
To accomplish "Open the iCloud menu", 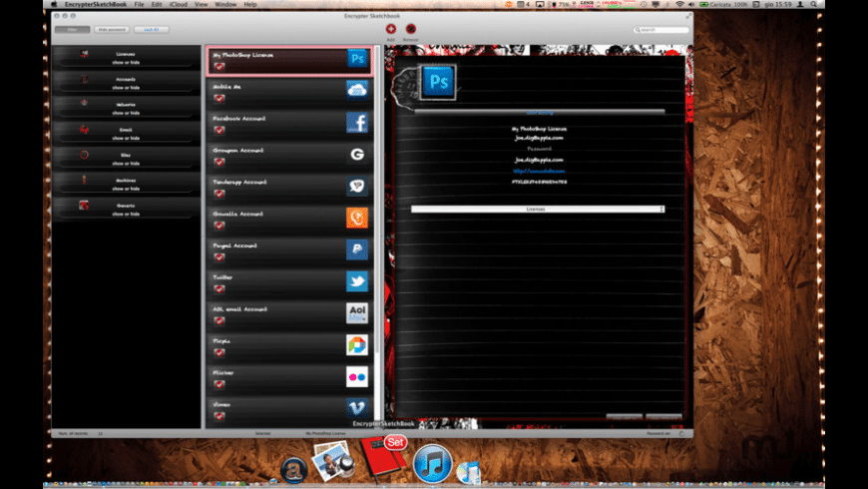I will [179, 4].
